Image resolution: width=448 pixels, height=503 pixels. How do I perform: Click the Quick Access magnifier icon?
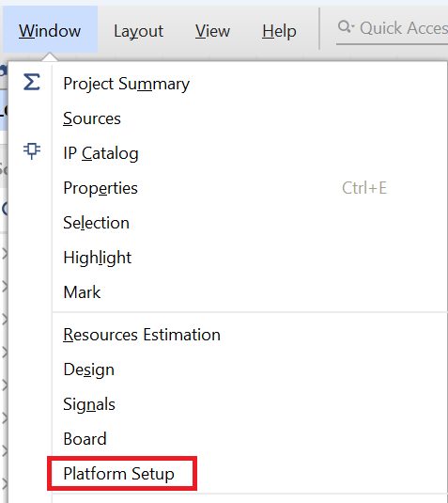click(346, 27)
